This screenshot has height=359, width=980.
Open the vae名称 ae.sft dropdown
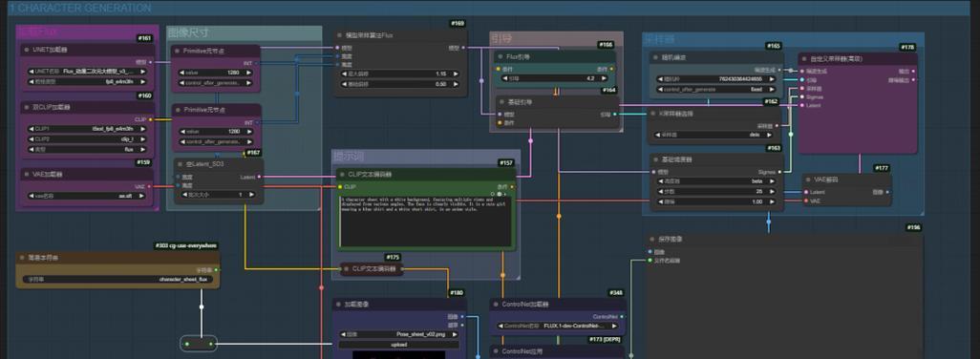87,196
